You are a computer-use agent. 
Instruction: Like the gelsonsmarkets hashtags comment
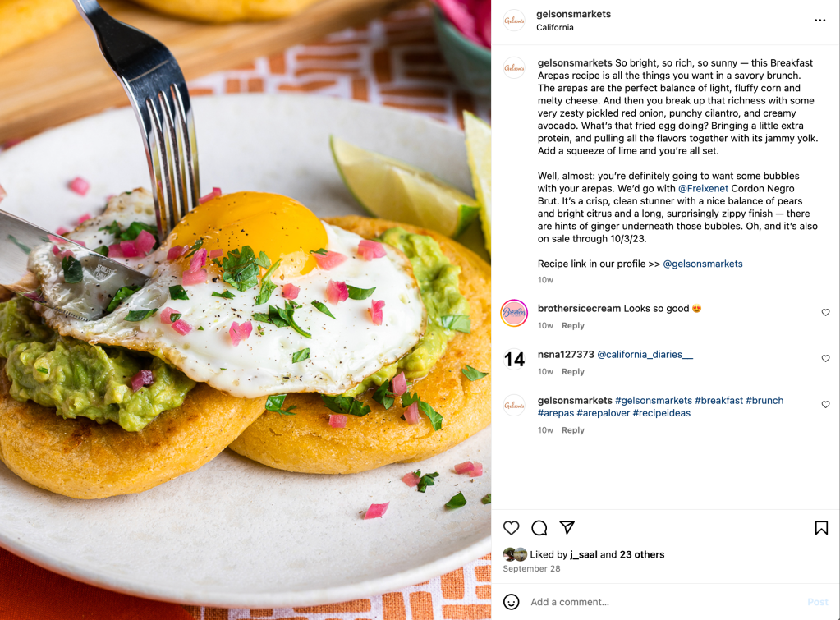(825, 405)
